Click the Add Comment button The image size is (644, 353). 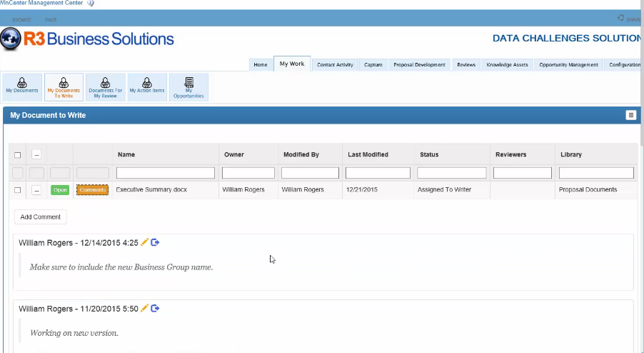point(40,217)
